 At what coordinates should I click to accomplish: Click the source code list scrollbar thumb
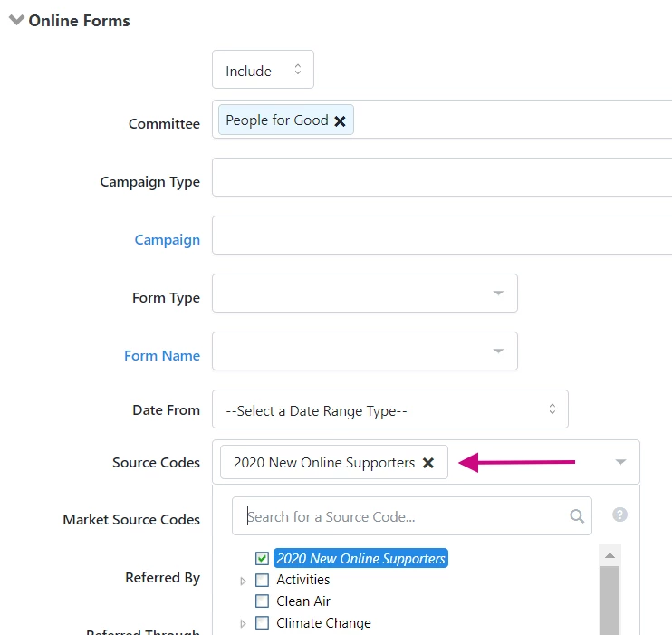(610, 601)
